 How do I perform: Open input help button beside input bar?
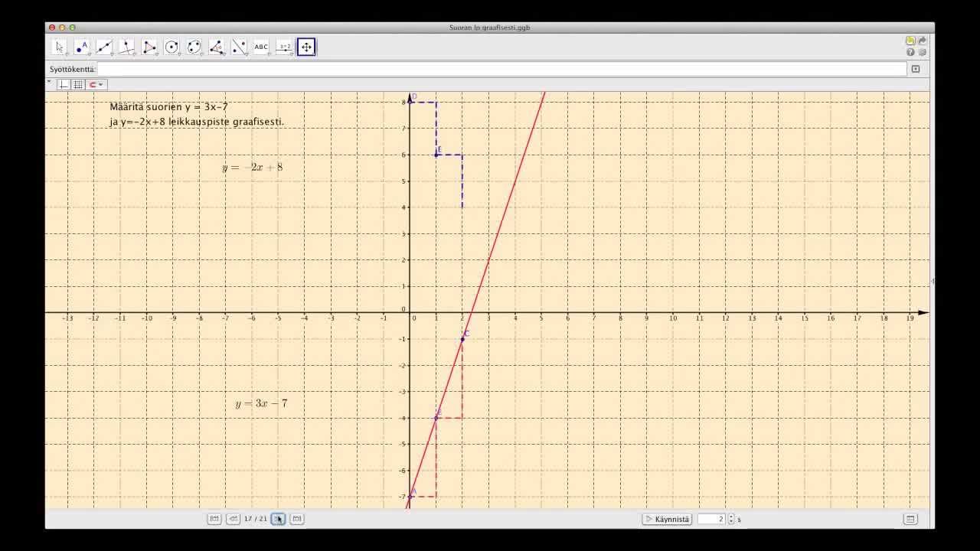pyautogui.click(x=916, y=69)
